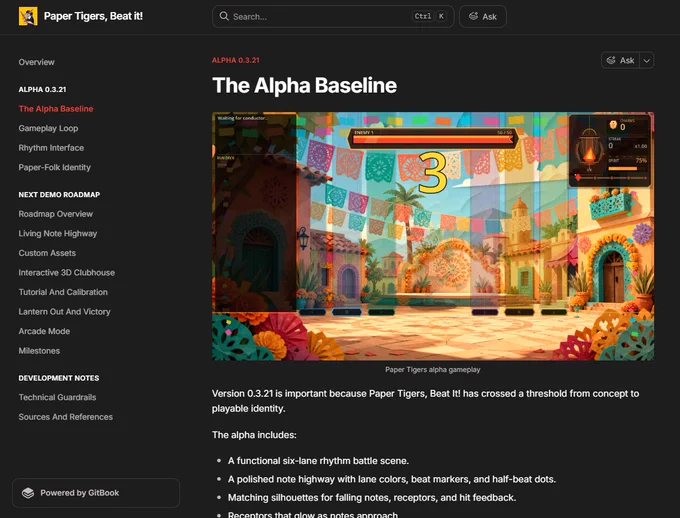The width and height of the screenshot is (680, 518).
Task: Click the Ask button in the header
Action: 483,16
